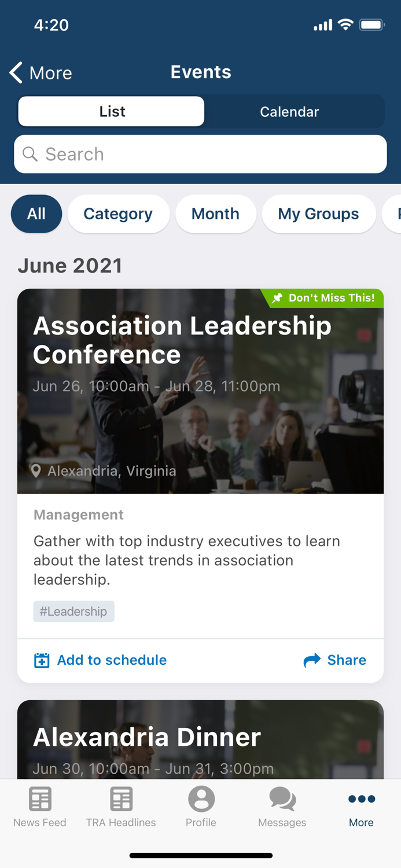This screenshot has height=868, width=401.
Task: Toggle the #Leadership hashtag chip
Action: [73, 611]
